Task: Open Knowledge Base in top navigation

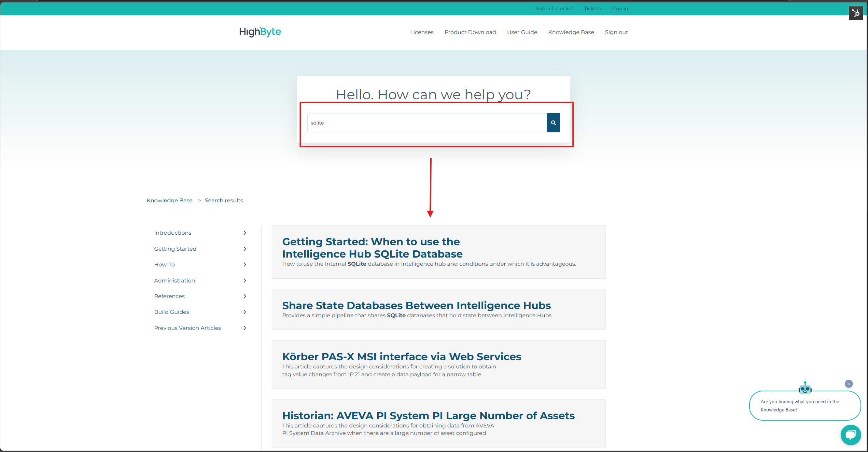Action: pyautogui.click(x=571, y=32)
